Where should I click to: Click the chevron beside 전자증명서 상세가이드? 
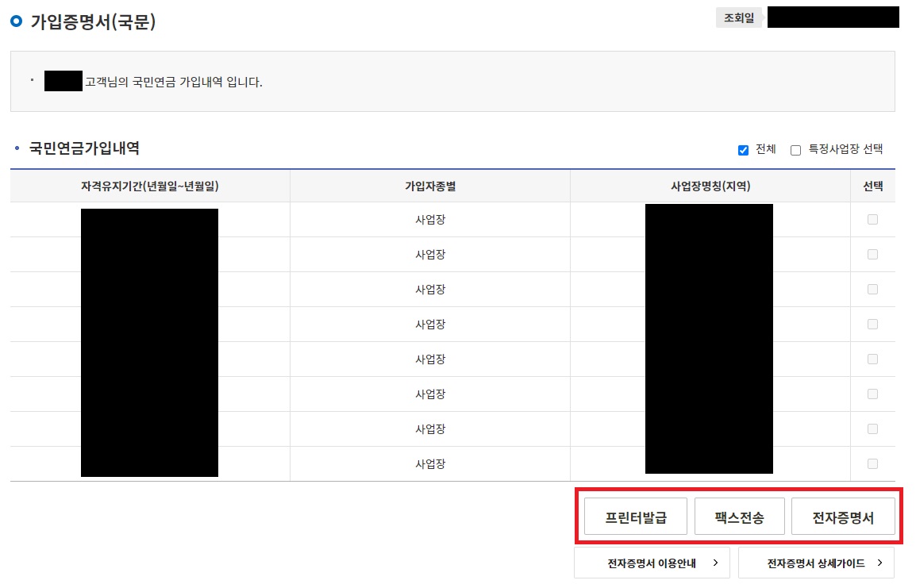(x=881, y=562)
